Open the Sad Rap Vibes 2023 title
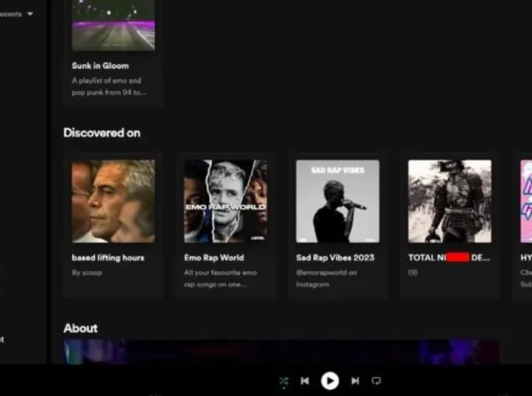The image size is (532, 396). pyautogui.click(x=335, y=258)
